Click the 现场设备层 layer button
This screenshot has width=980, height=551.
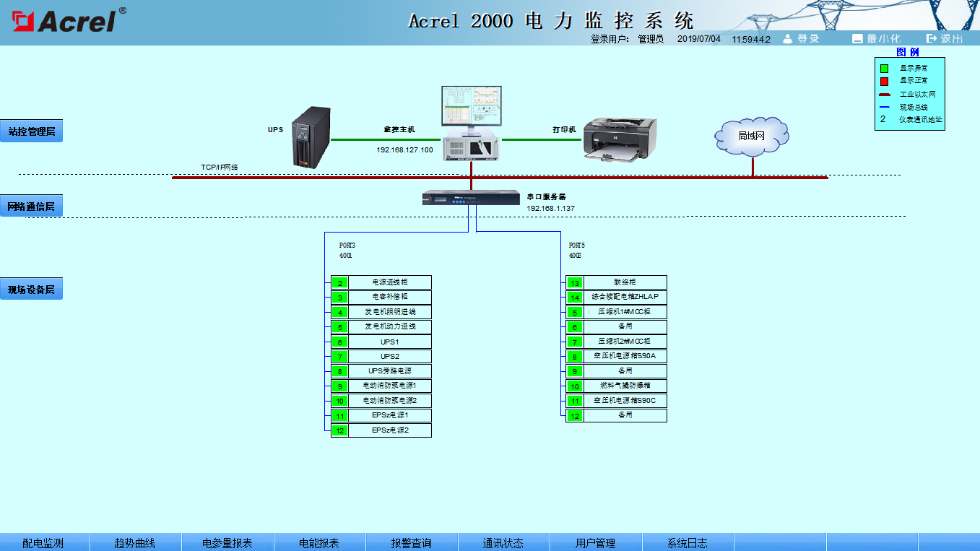coord(31,289)
